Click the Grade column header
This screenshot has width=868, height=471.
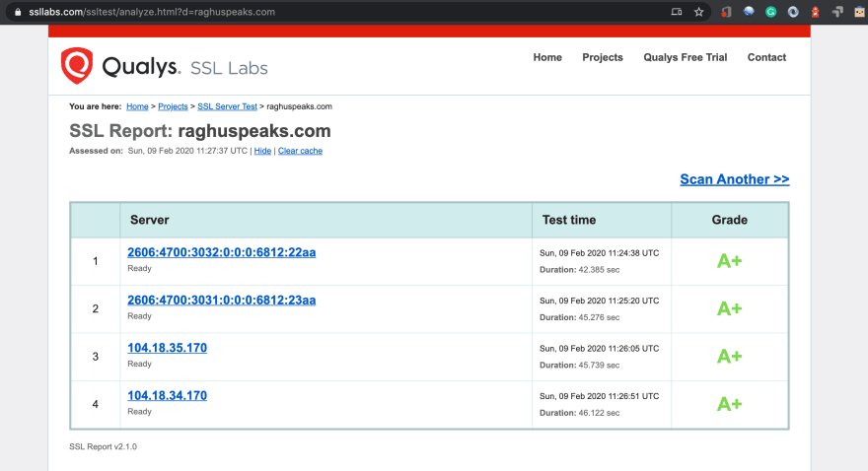(730, 220)
